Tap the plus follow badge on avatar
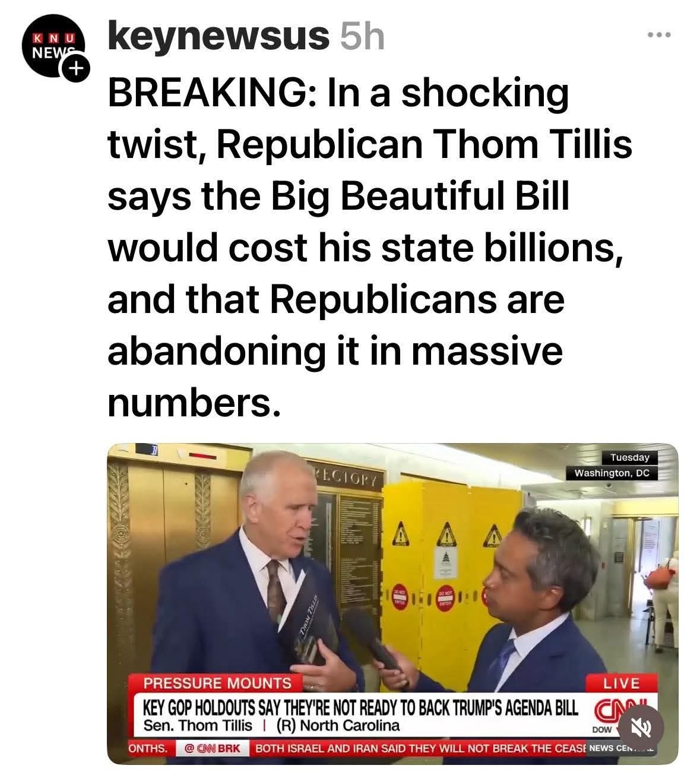The image size is (700, 781). [75, 70]
